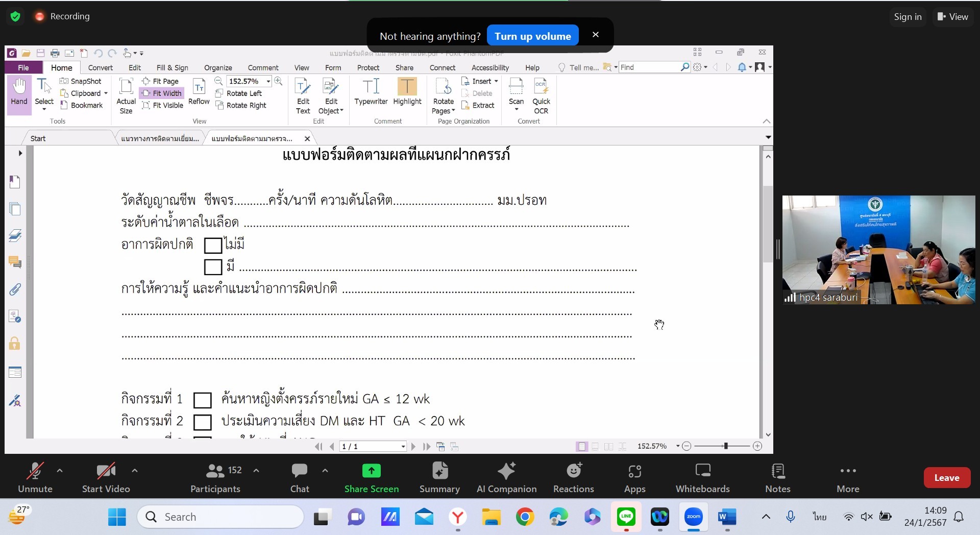Expand the Insert pages dropdown

click(496, 81)
